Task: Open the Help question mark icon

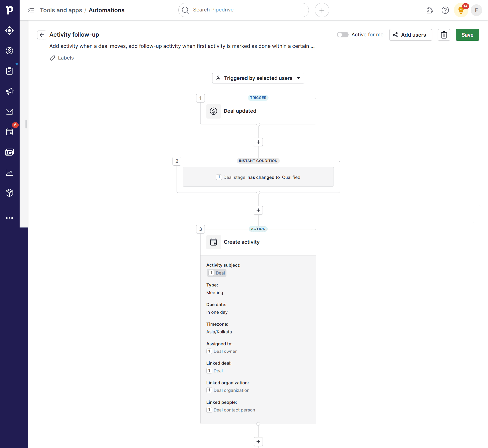Action: (445, 10)
